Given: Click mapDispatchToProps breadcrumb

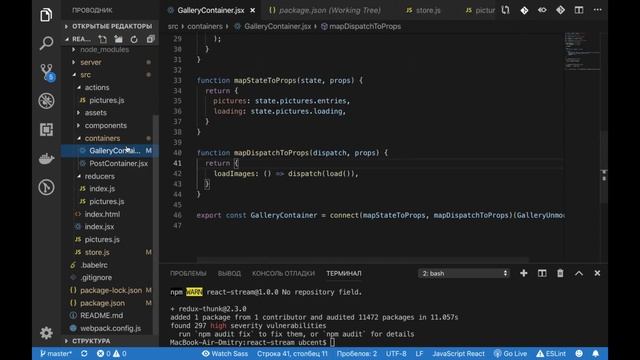Looking at the screenshot, I should pos(365,26).
